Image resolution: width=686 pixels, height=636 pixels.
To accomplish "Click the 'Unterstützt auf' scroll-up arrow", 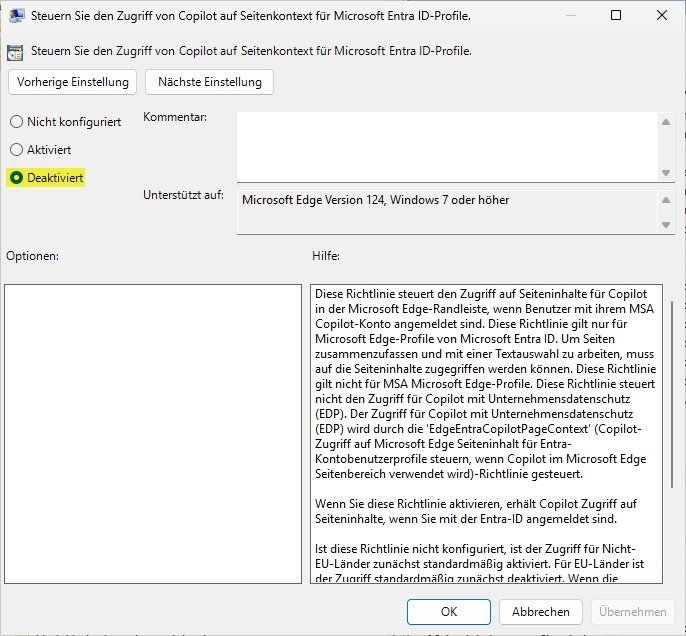I will tap(666, 200).
